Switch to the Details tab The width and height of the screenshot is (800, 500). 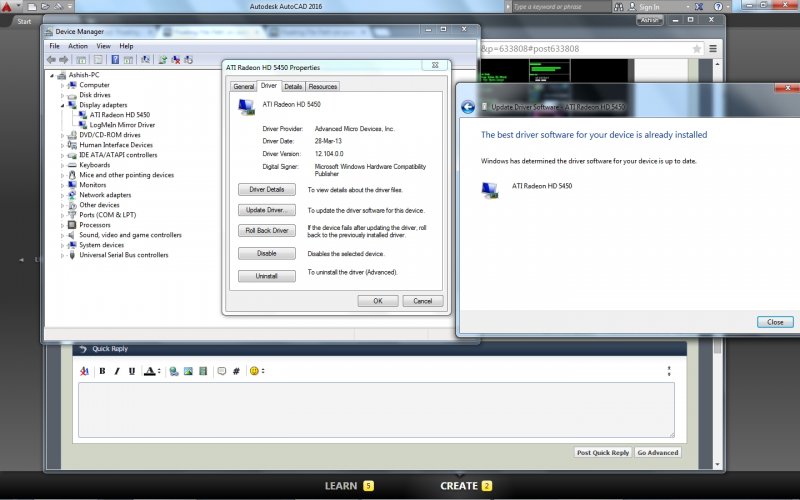pyautogui.click(x=293, y=87)
